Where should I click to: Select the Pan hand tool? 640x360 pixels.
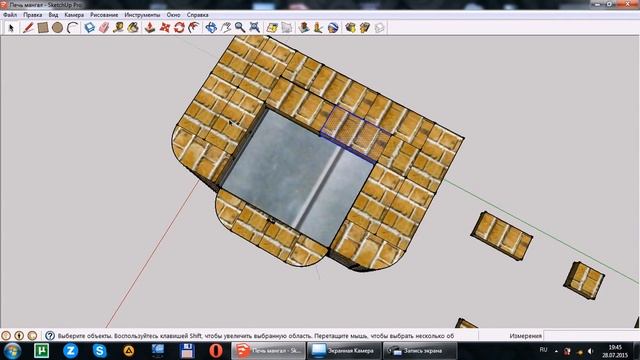coord(225,28)
